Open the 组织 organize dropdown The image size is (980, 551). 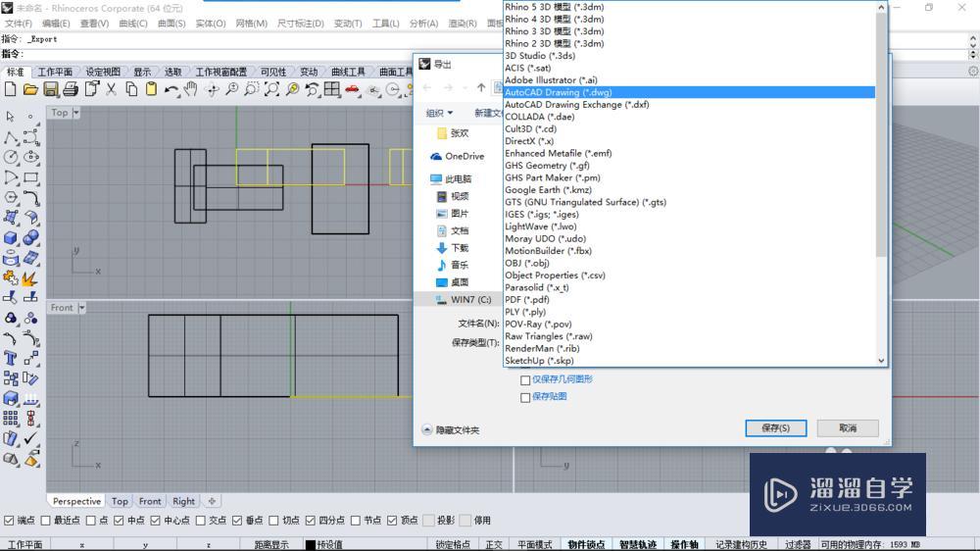(439, 113)
